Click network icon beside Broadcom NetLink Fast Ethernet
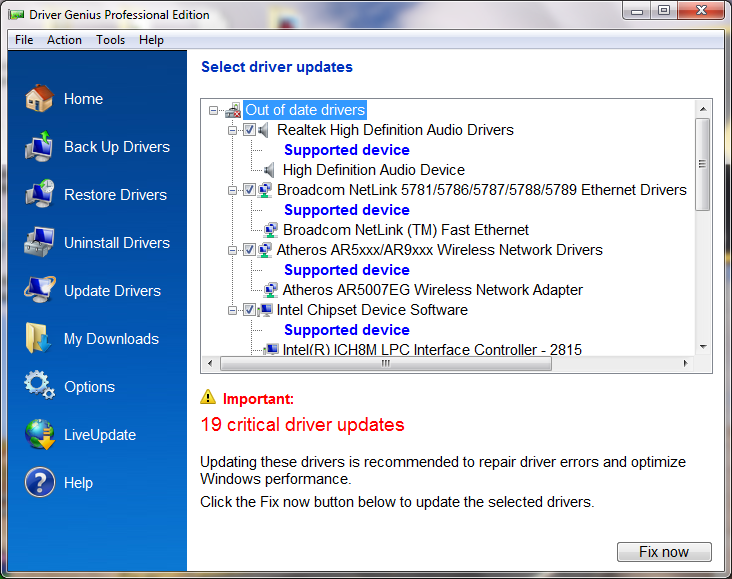 (x=270, y=230)
